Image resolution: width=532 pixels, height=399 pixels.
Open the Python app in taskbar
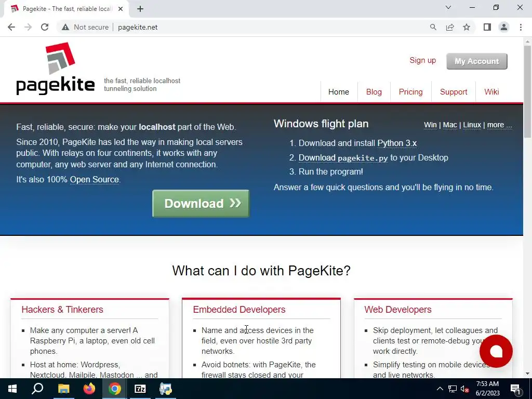pyautogui.click(x=166, y=389)
